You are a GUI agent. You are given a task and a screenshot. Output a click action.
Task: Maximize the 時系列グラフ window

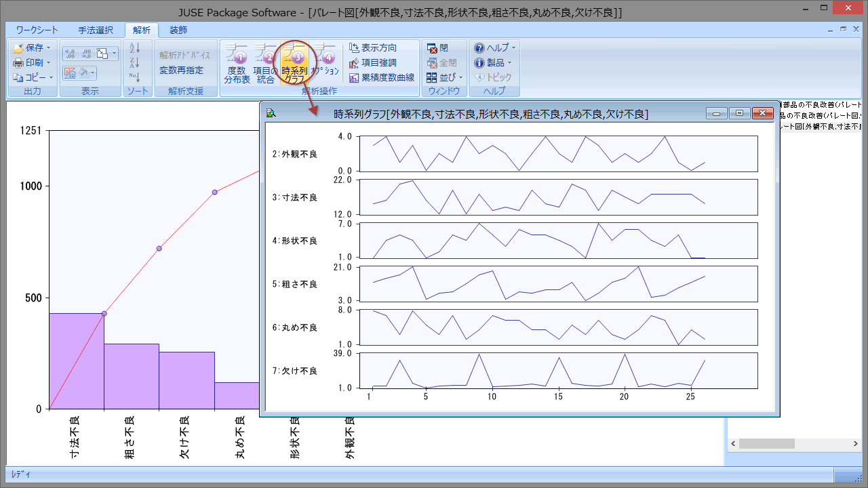point(740,114)
